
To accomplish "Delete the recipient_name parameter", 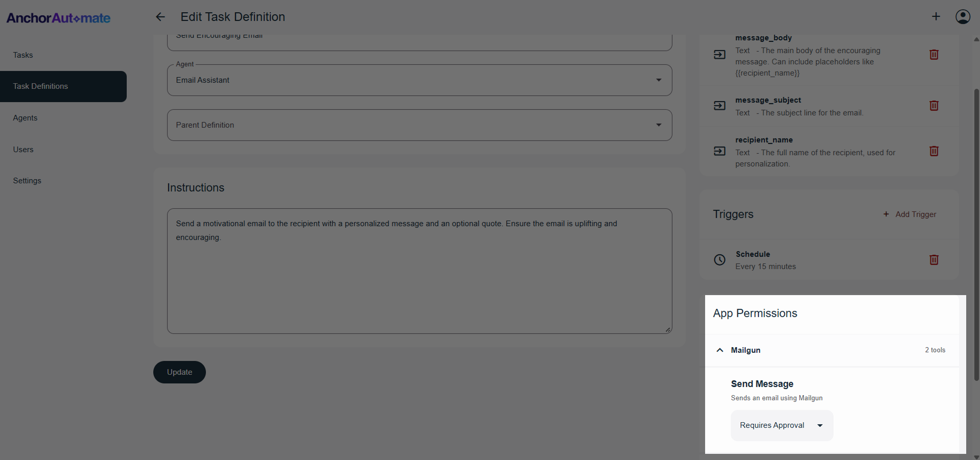I will click(x=934, y=151).
